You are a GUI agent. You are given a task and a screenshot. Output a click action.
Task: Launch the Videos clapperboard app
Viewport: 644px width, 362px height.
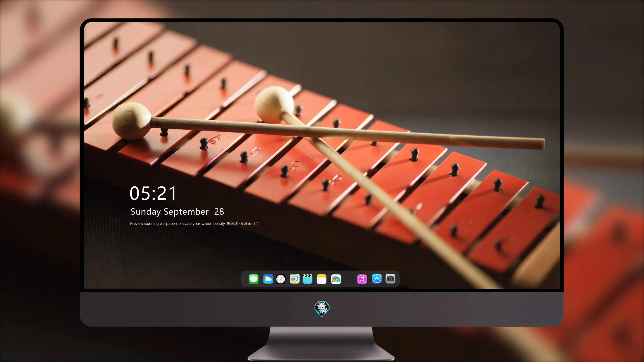(308, 279)
